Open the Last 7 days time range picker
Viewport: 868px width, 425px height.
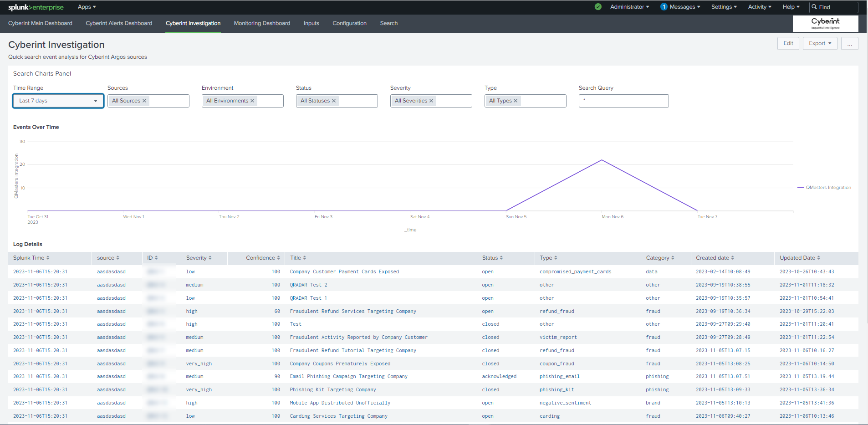[x=58, y=101]
